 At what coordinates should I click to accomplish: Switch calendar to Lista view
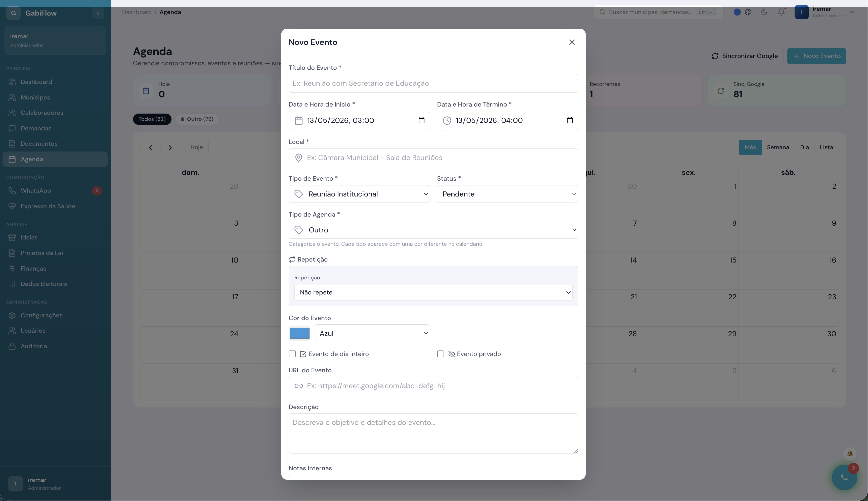pyautogui.click(x=826, y=147)
